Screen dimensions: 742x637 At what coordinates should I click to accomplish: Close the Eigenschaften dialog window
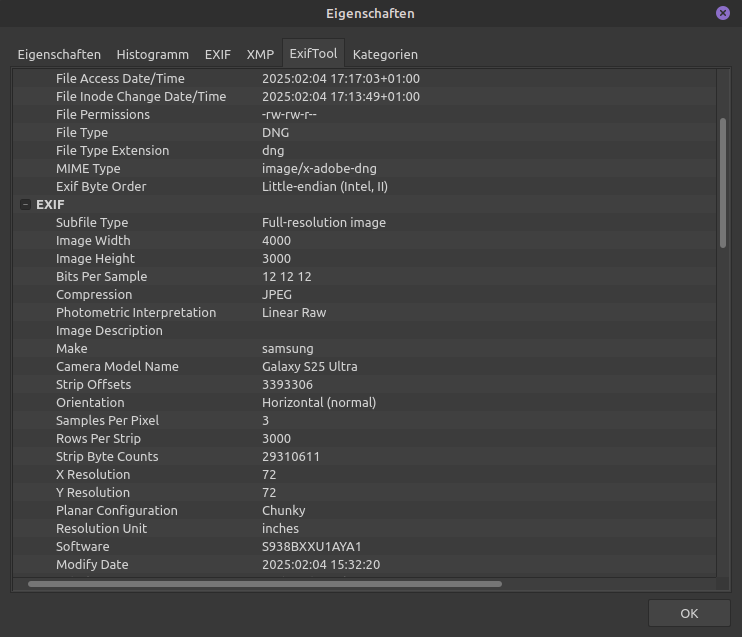click(x=722, y=13)
